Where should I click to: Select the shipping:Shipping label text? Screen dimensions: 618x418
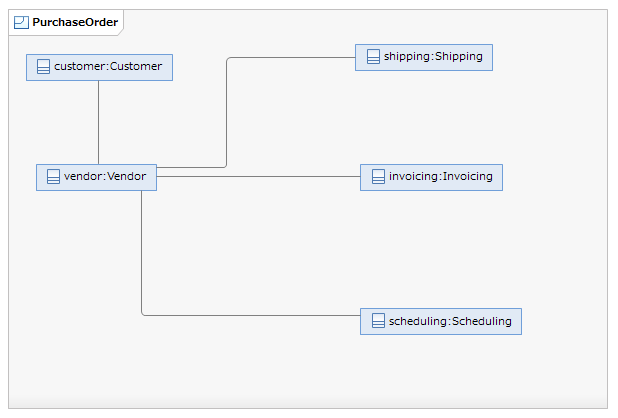click(433, 57)
